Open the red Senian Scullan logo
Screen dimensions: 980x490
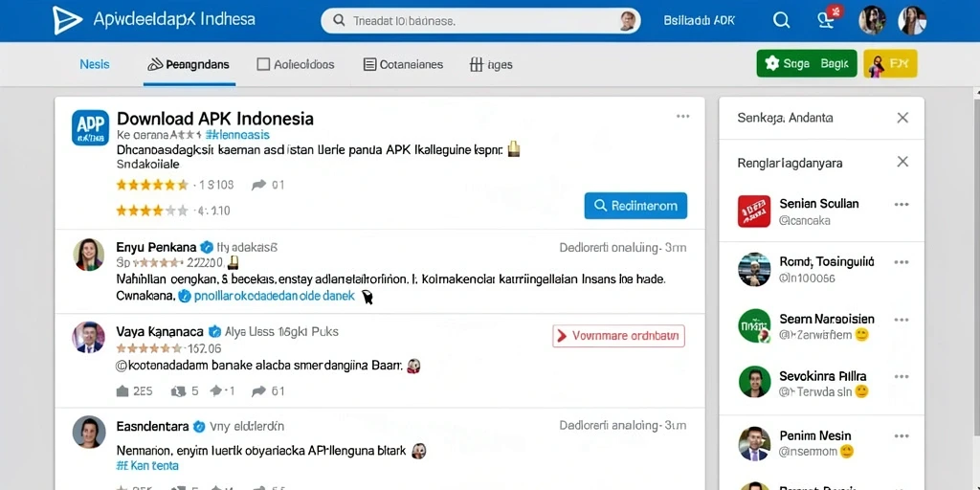pos(754,212)
